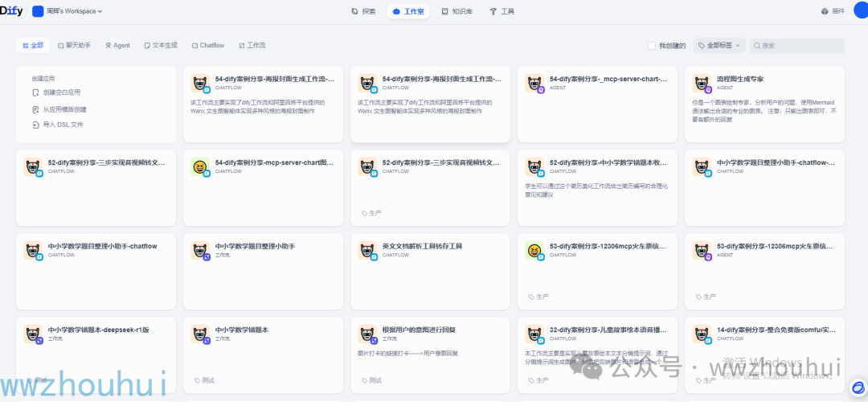Image resolution: width=868 pixels, height=402 pixels.
Task: Click the 54-dify _mcp-server-chart Agent app icon
Action: (534, 83)
